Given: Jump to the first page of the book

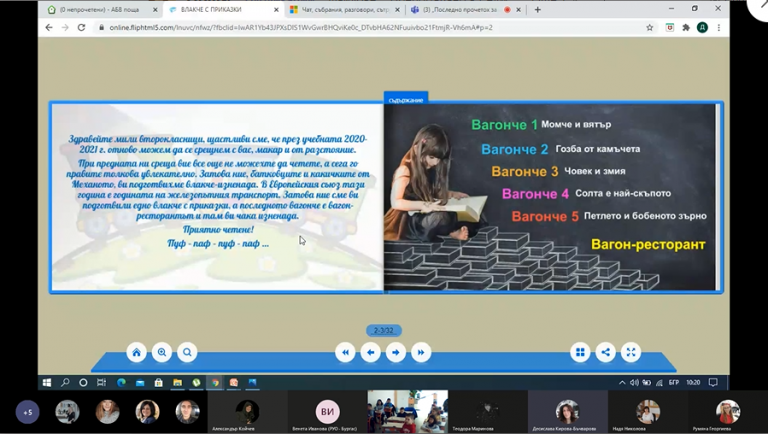Looking at the screenshot, I should pos(345,352).
